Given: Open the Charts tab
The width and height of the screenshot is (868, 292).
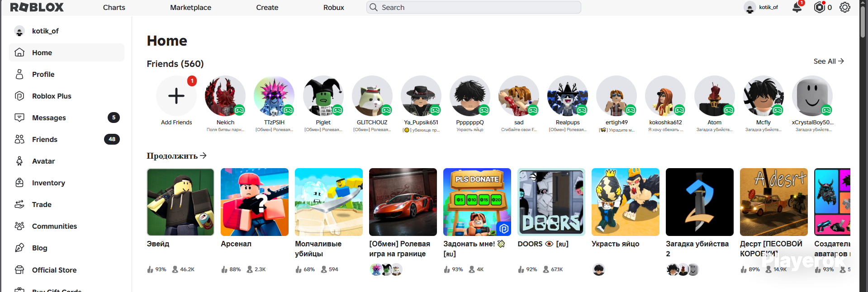Looking at the screenshot, I should [114, 7].
